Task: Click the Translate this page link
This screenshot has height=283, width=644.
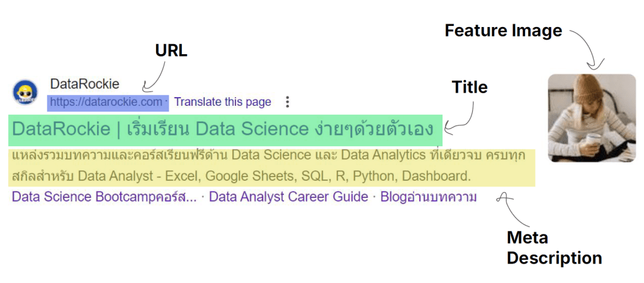Action: point(223,101)
